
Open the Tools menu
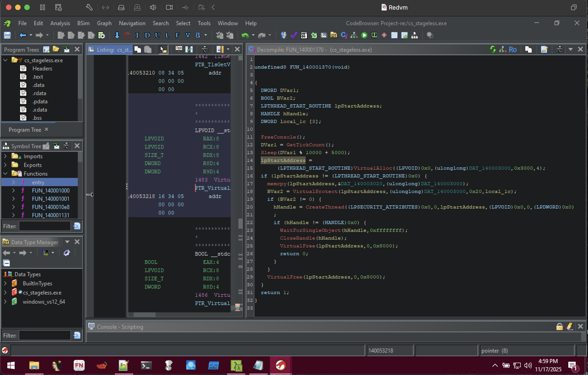(x=204, y=23)
